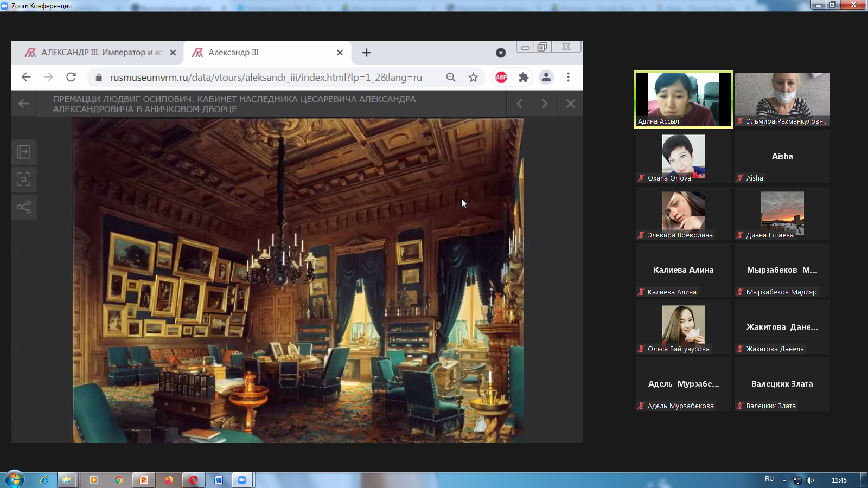The image size is (868, 488).
Task: Select Адина Ассыл video tile
Action: (x=684, y=100)
